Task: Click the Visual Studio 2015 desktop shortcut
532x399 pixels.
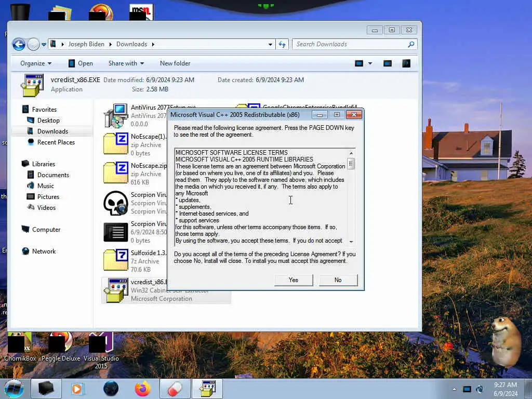Action: pos(101,351)
